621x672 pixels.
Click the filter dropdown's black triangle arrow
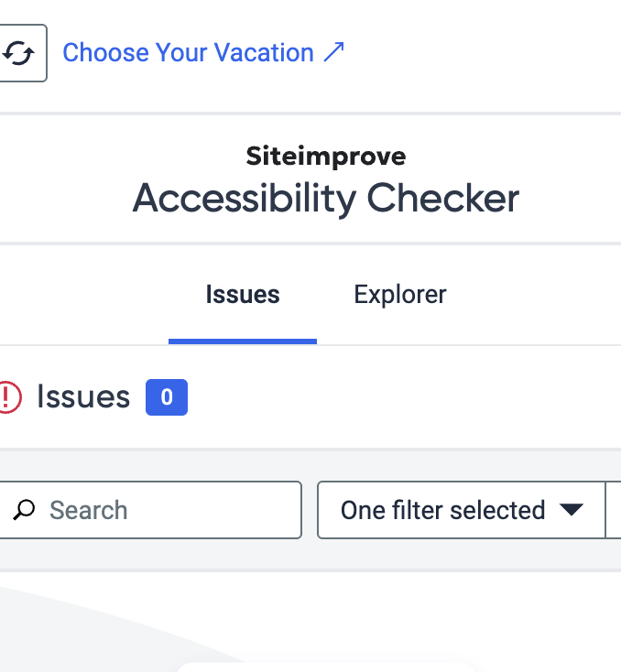[572, 510]
